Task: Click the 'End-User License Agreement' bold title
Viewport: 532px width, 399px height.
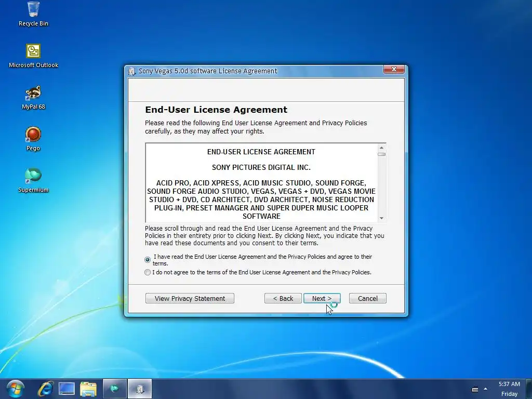Action: click(x=216, y=110)
